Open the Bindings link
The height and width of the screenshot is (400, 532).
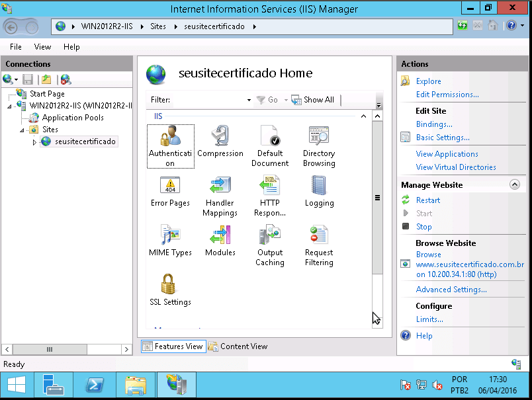434,124
